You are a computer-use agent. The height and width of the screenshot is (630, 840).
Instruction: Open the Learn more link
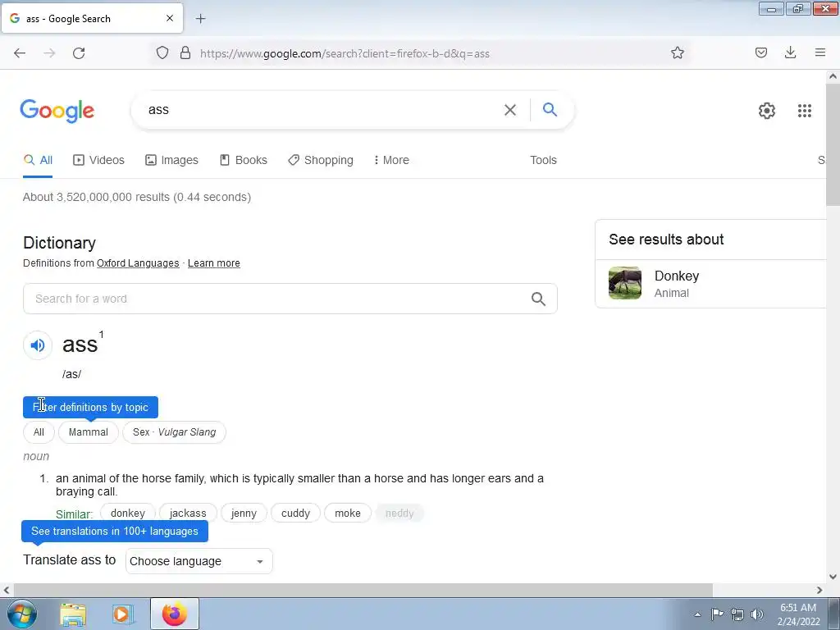click(214, 263)
